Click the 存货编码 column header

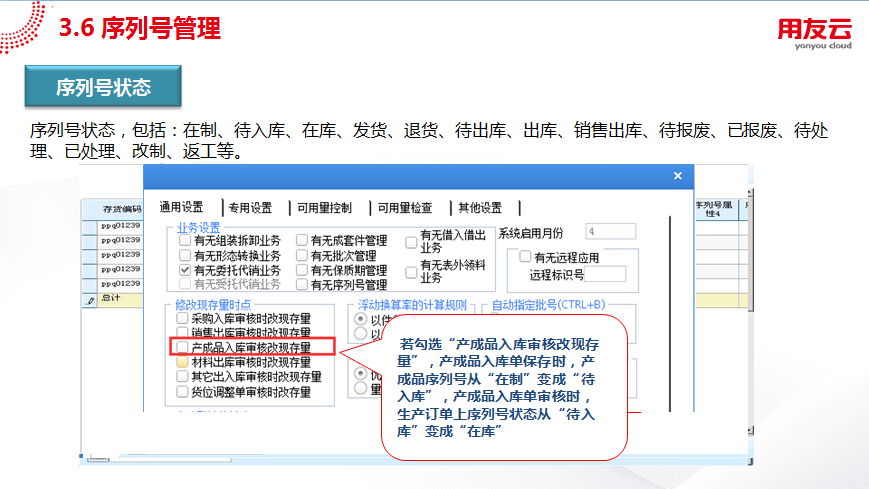[121, 209]
